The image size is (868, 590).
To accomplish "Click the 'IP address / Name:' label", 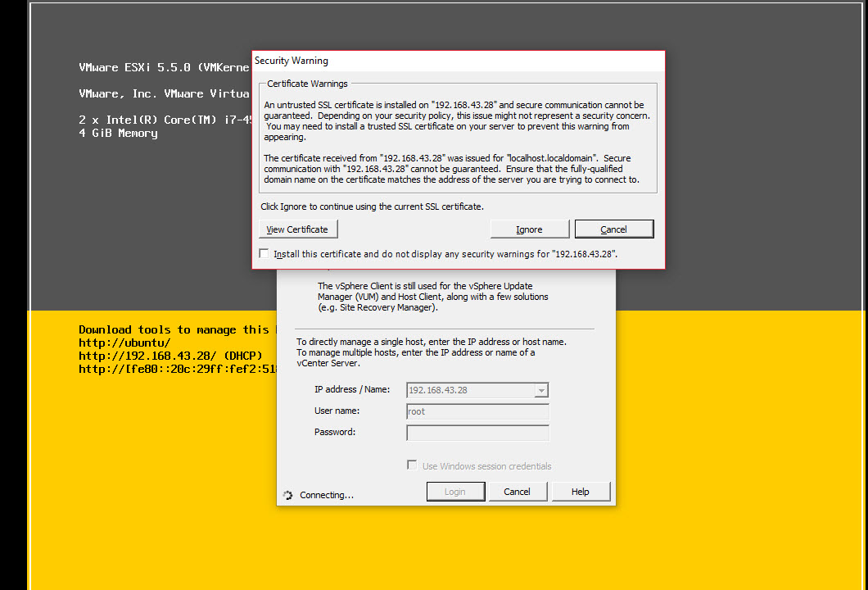I will coord(352,389).
